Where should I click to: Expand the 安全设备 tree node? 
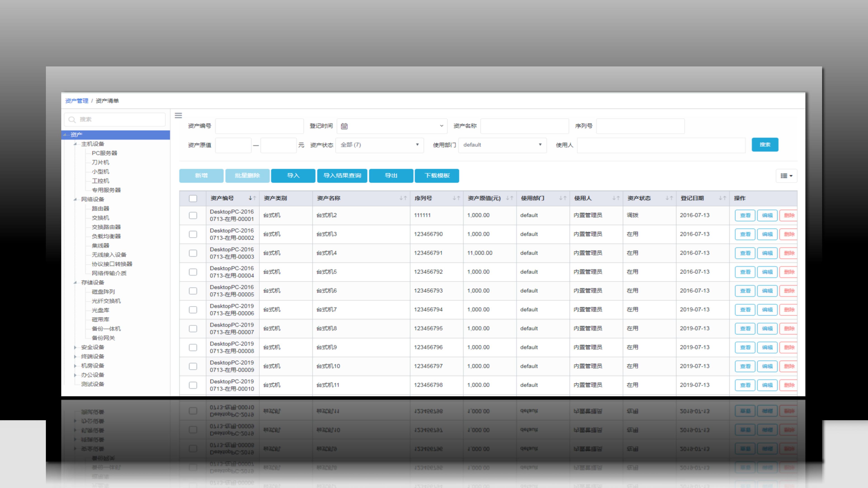pyautogui.click(x=75, y=347)
